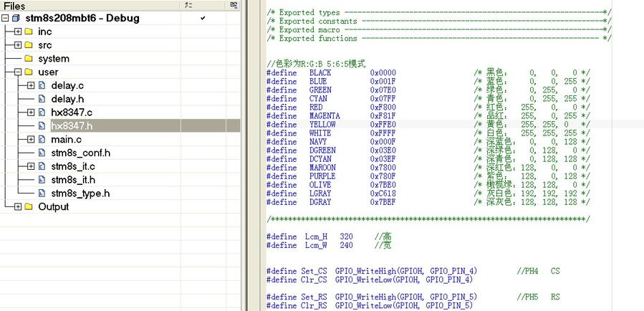Select stm8s_type.h in the file tree
Image resolution: width=644 pixels, height=311 pixels.
80,193
